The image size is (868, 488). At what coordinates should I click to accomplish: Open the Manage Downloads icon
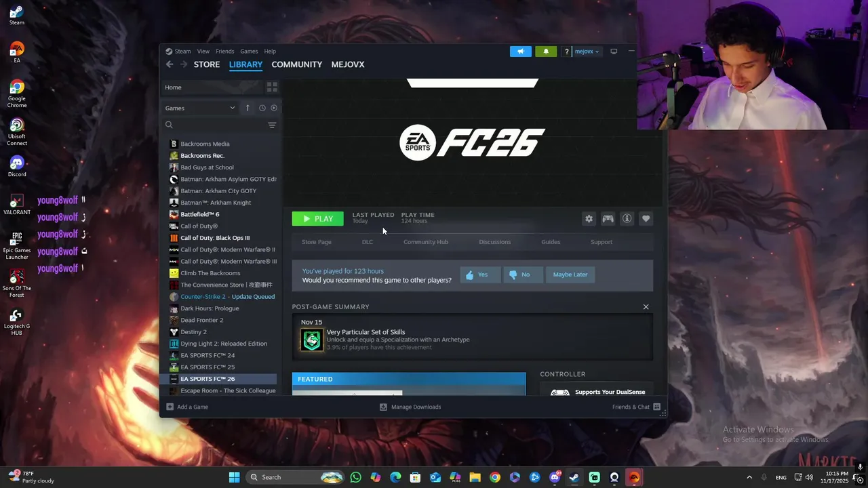coord(383,407)
